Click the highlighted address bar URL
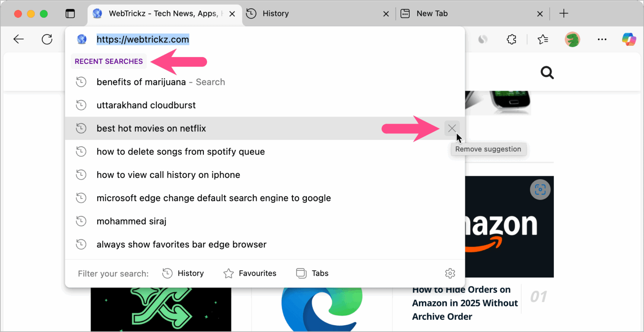The image size is (644, 332). click(x=143, y=39)
